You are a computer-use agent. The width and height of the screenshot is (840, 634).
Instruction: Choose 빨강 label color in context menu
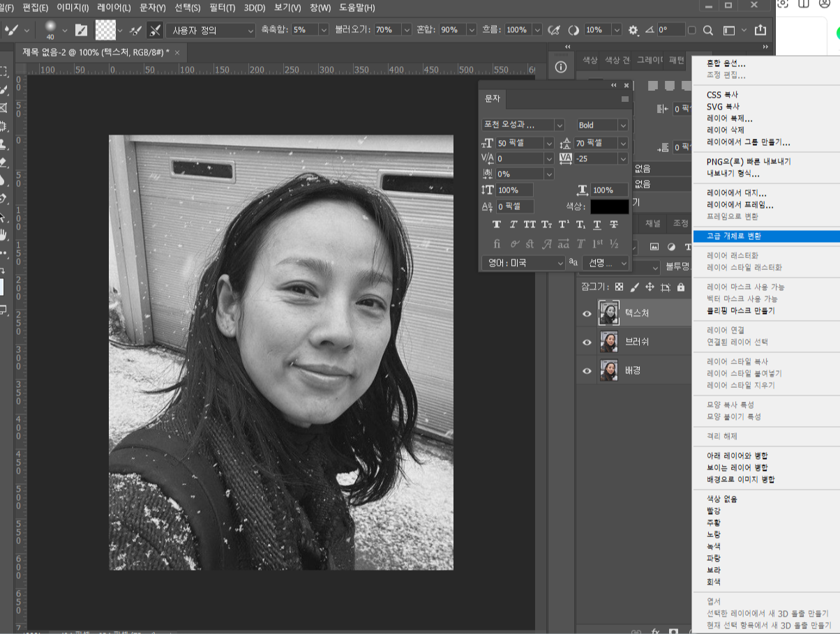714,511
